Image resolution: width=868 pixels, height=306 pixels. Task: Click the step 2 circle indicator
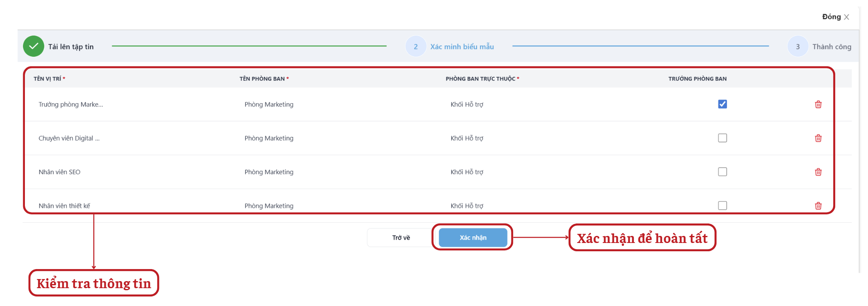tap(416, 46)
